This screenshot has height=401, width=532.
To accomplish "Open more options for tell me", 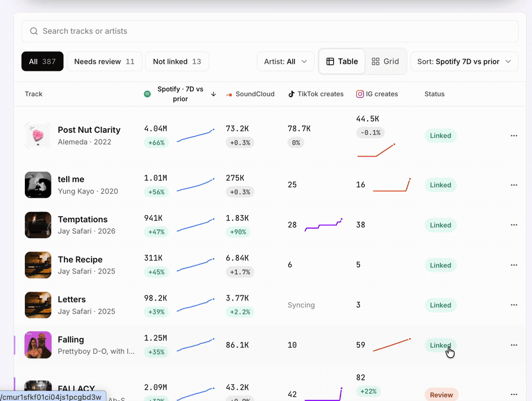I will point(514,185).
